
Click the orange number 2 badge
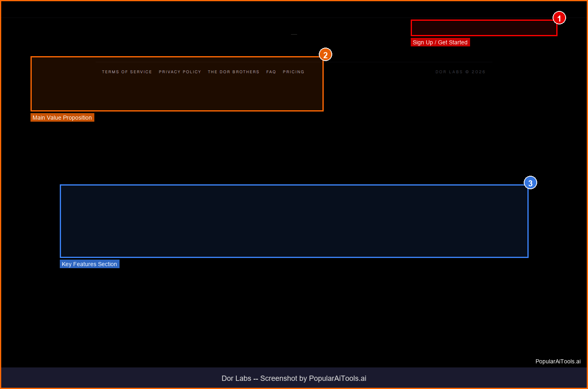(325, 55)
